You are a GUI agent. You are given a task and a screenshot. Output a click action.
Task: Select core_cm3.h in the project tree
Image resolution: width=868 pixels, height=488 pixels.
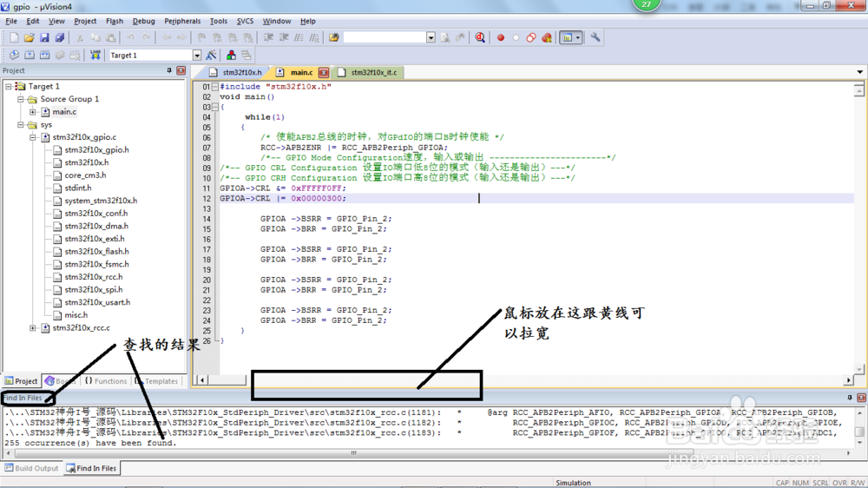tap(85, 175)
